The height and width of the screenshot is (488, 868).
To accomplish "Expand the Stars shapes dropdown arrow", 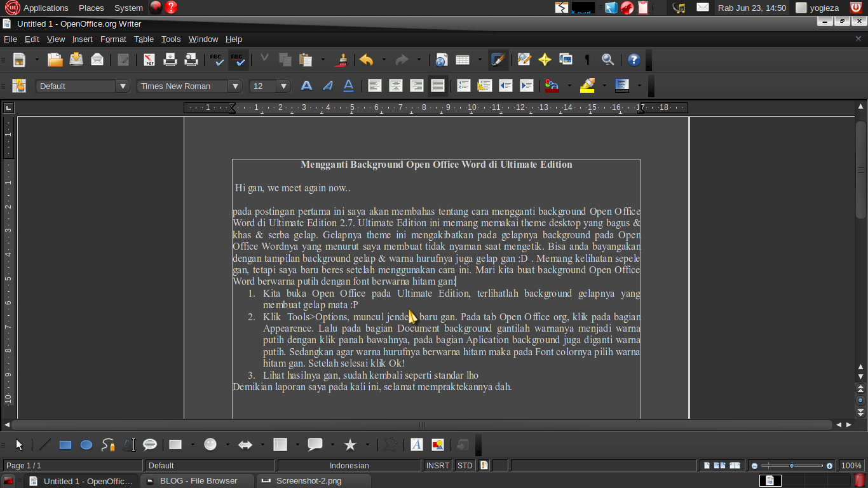I will coord(367,445).
